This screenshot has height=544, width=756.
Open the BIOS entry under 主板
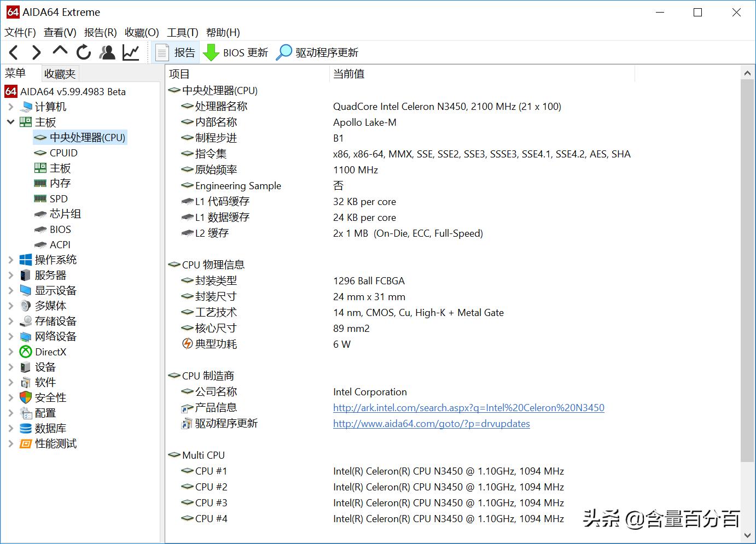61,229
